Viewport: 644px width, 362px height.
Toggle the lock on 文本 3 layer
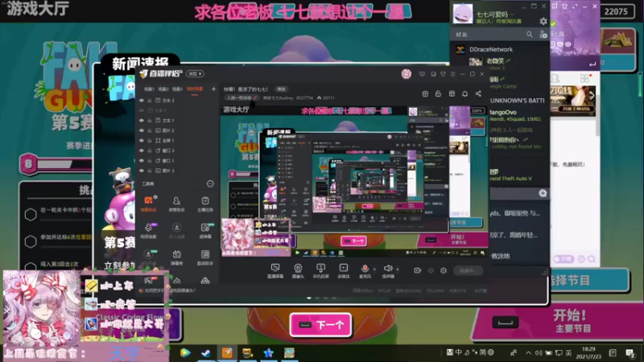(150, 100)
